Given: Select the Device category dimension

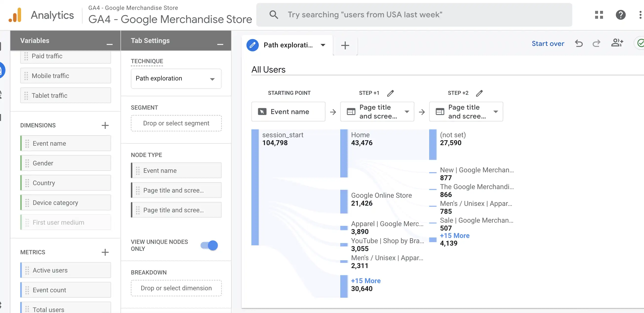Looking at the screenshot, I should [x=65, y=203].
